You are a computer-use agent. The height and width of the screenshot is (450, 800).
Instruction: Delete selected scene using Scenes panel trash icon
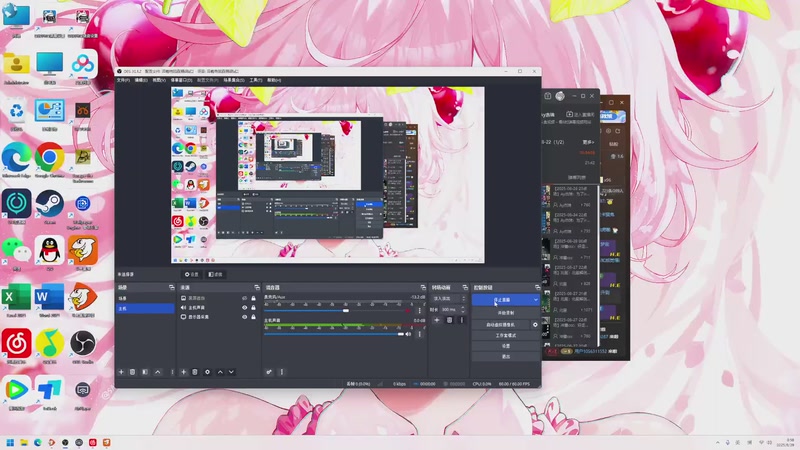click(133, 372)
